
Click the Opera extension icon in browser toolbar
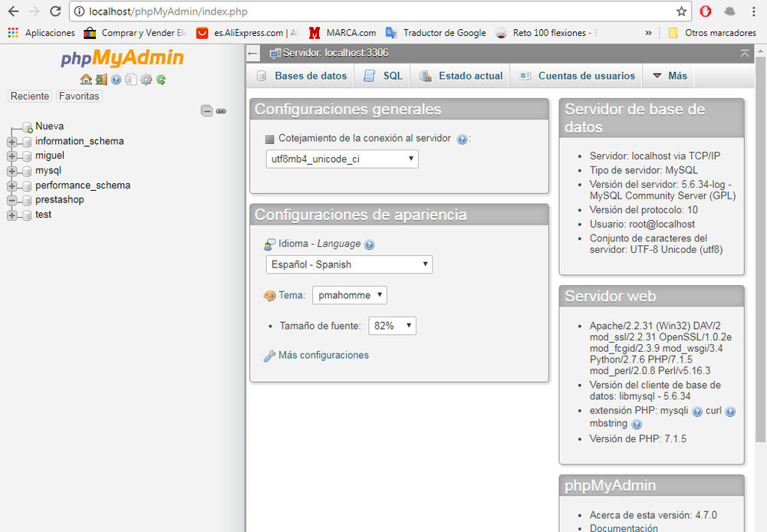click(706, 11)
